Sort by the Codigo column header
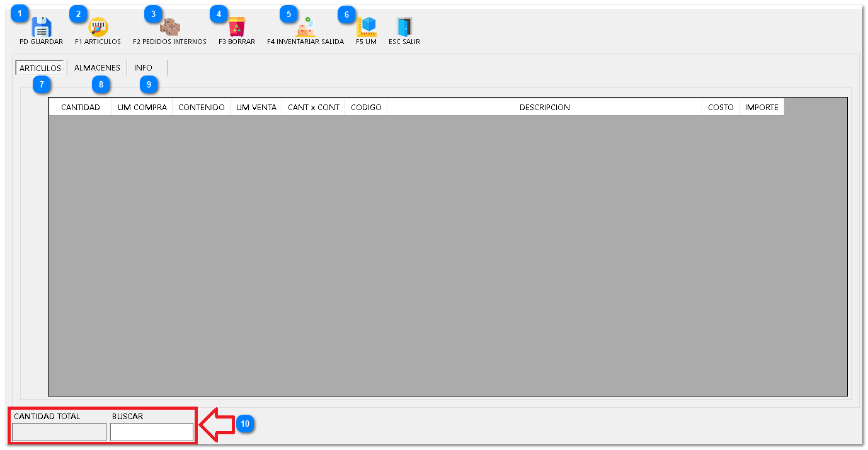868x450 pixels. pos(366,108)
